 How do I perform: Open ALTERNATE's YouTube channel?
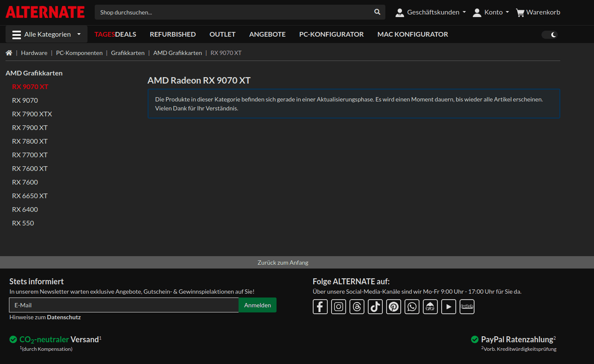tap(448, 306)
